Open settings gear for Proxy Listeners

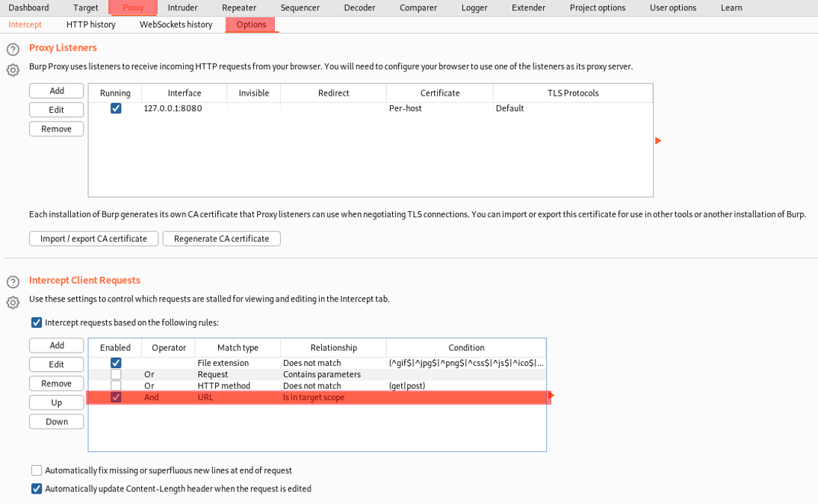(x=13, y=70)
